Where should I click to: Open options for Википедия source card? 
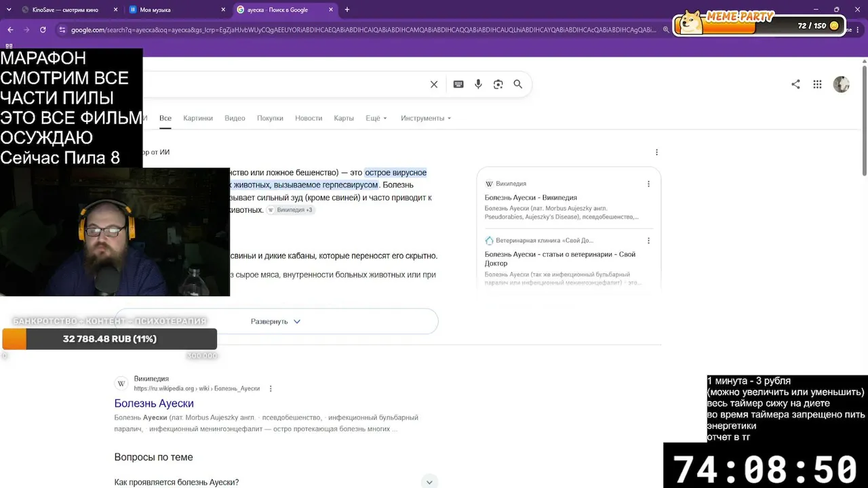point(648,184)
